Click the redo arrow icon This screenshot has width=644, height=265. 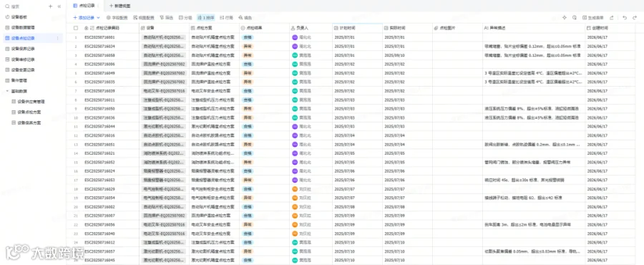pos(635,18)
